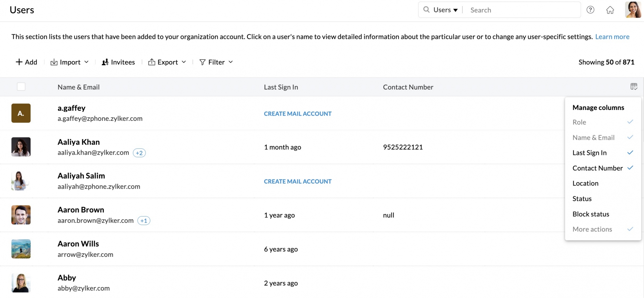Enable the Location column

(x=603, y=183)
